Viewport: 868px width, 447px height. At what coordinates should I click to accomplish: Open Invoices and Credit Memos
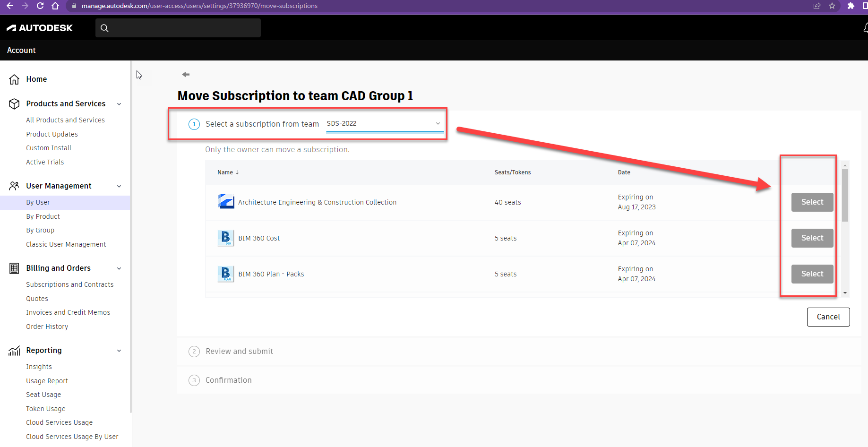click(x=68, y=312)
